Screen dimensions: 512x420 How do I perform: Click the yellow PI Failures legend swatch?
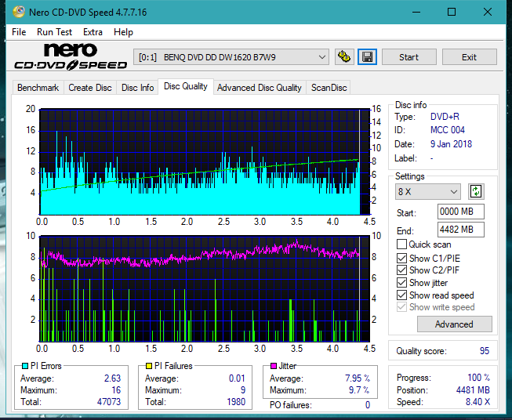tap(149, 366)
